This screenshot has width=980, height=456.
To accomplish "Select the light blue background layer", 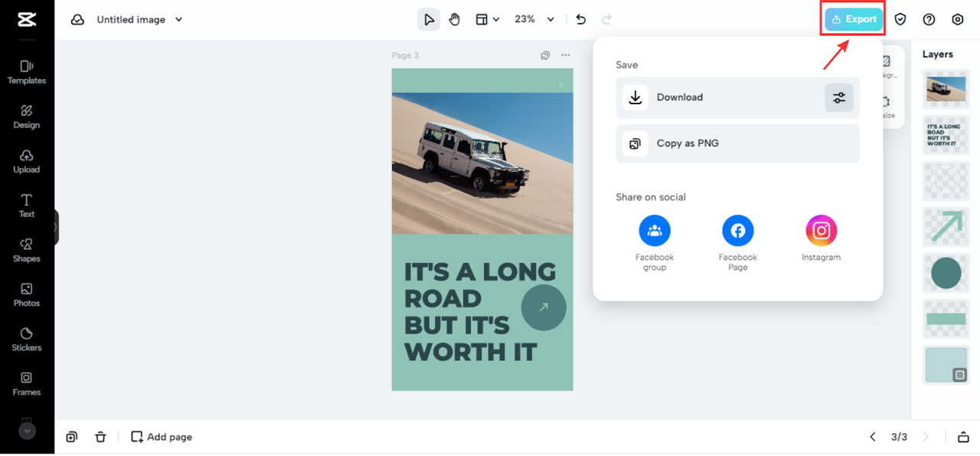I will click(946, 365).
